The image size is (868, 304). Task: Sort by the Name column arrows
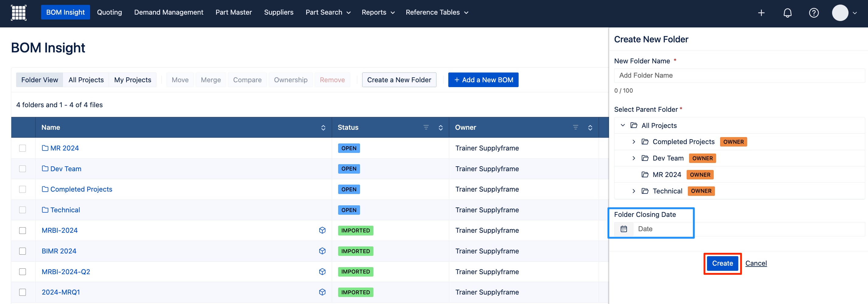(323, 128)
